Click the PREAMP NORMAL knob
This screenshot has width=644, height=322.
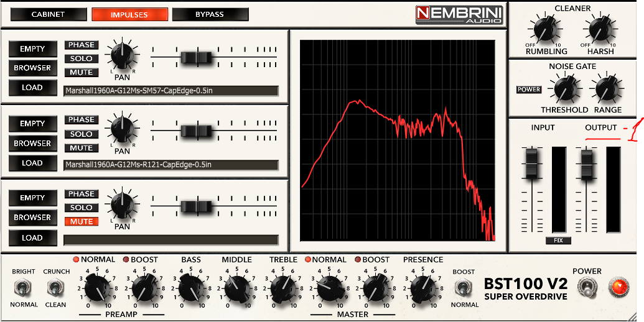tap(97, 287)
